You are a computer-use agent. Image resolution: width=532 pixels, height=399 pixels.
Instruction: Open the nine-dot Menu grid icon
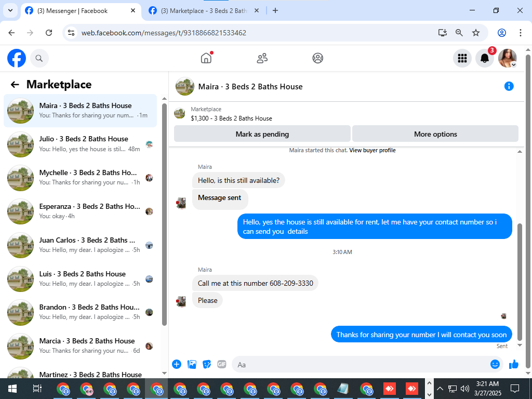tap(462, 58)
